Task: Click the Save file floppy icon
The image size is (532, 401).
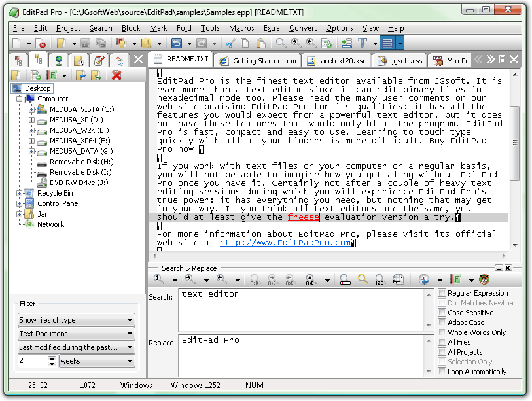Action: tap(86, 43)
